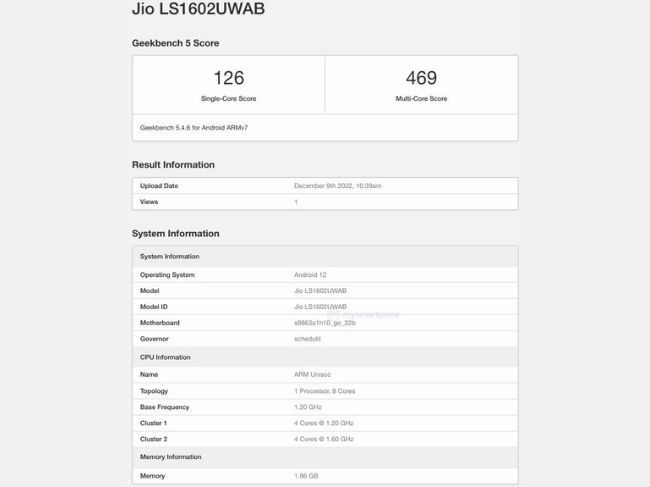
Task: Click the CPU Information header row
Action: (325, 357)
